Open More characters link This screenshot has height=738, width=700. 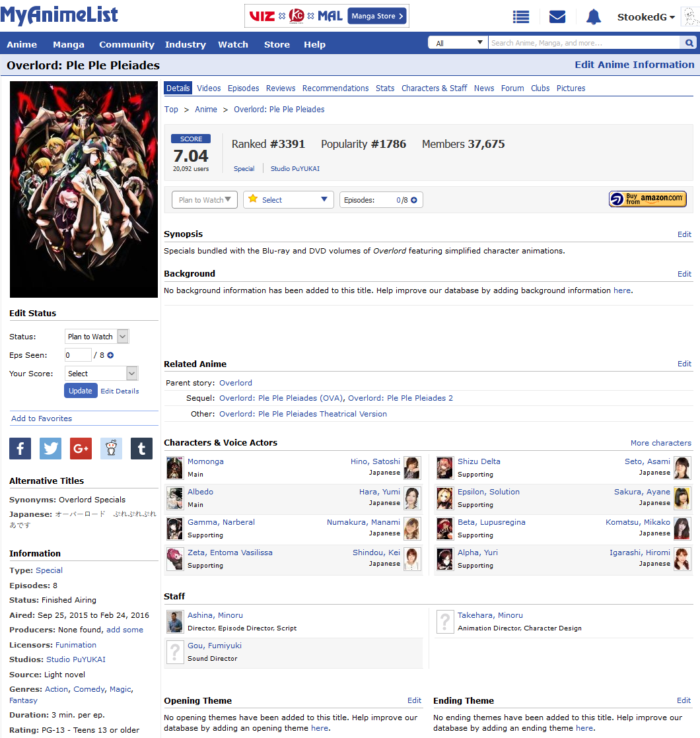(661, 443)
